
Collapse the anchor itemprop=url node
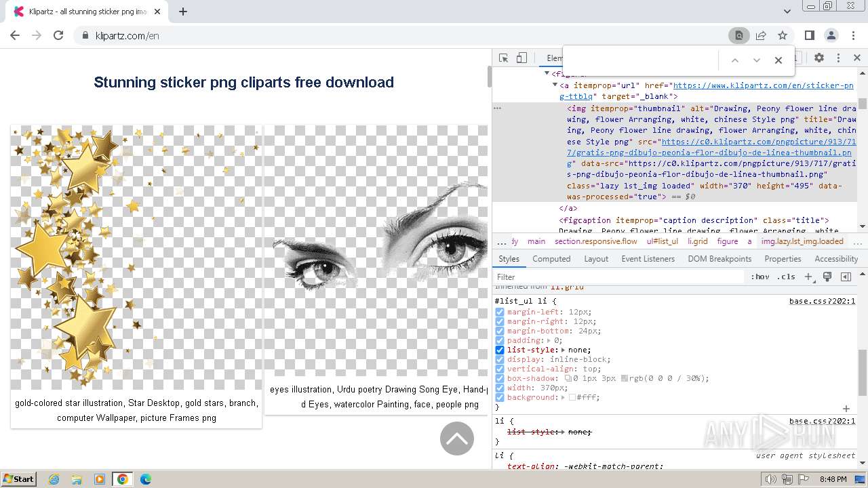[x=555, y=85]
